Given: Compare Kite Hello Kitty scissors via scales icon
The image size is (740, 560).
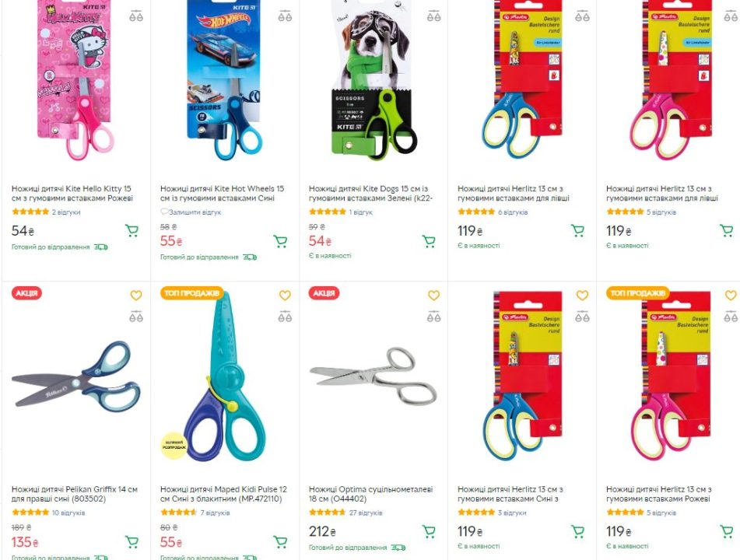Looking at the screenshot, I should point(136,16).
